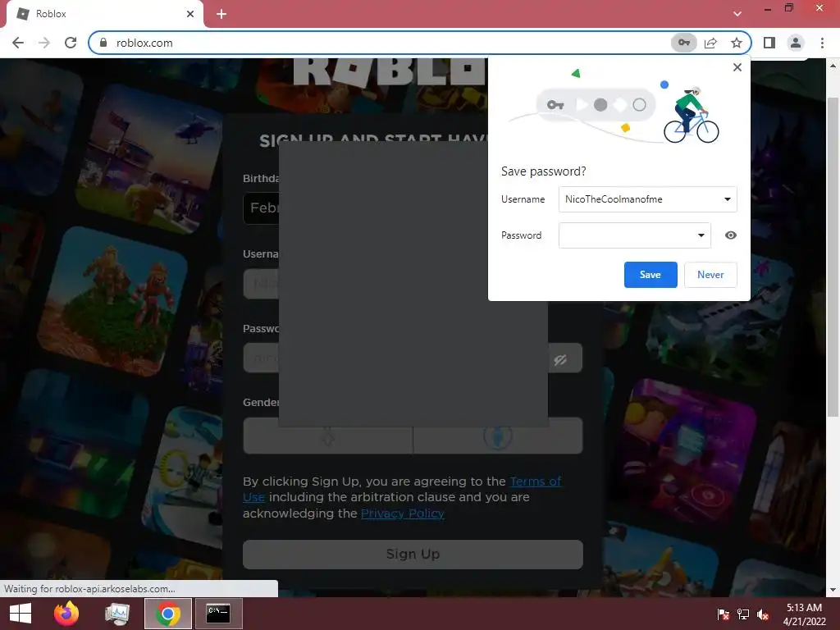Click the browser Back arrow

[18, 43]
